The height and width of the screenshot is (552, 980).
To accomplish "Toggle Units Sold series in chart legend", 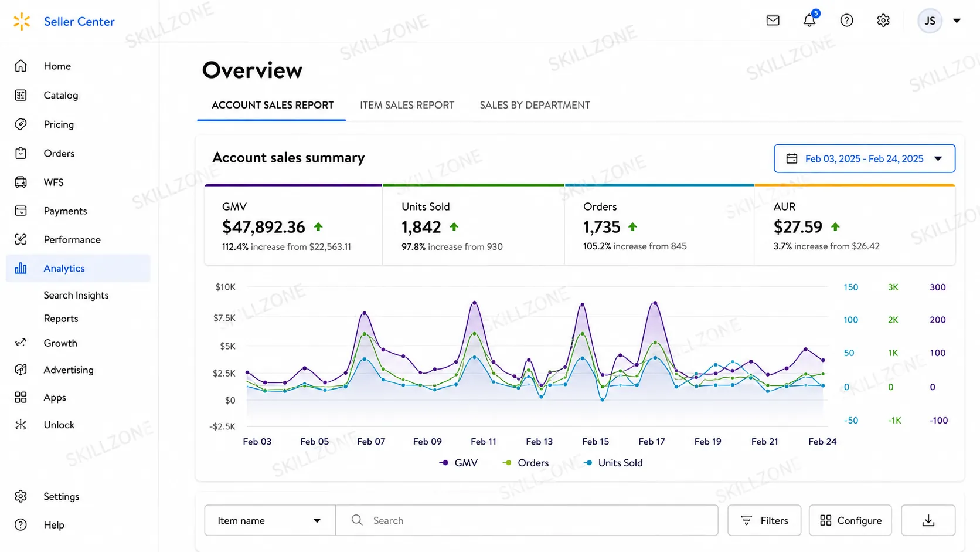I will [613, 463].
